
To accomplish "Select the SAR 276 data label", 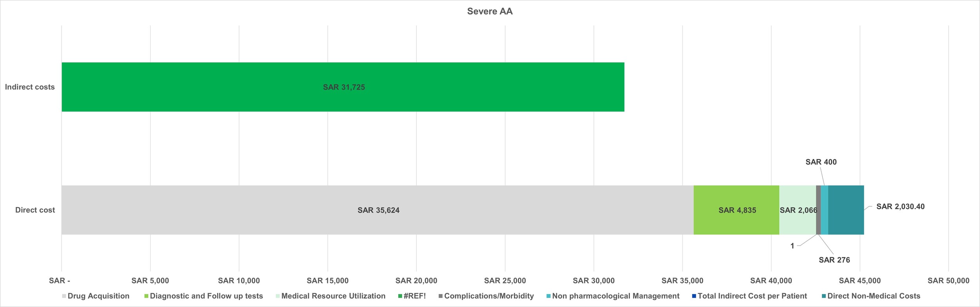I will (x=834, y=260).
